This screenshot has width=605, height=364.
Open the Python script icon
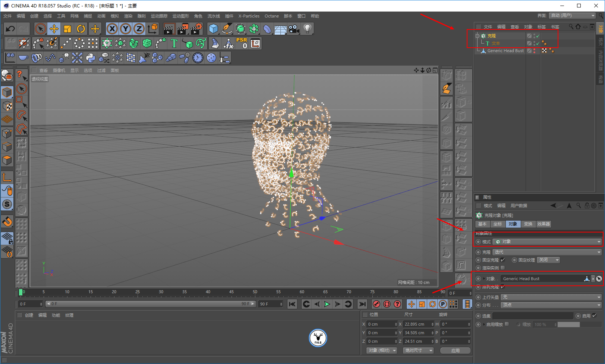[90, 58]
